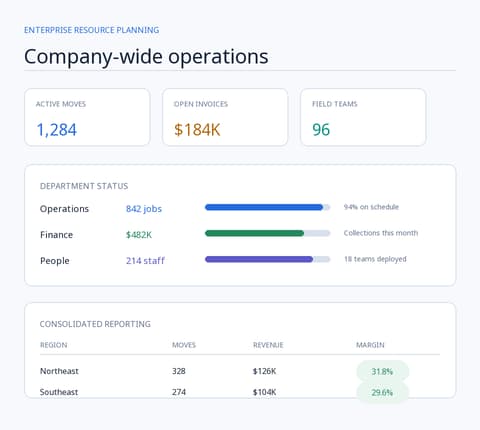The width and height of the screenshot is (480, 430).
Task: Select the Company-wide operations heading
Action: [x=146, y=57]
